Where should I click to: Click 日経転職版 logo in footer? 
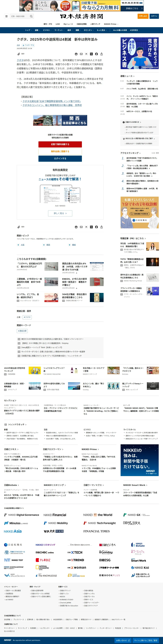13,545
